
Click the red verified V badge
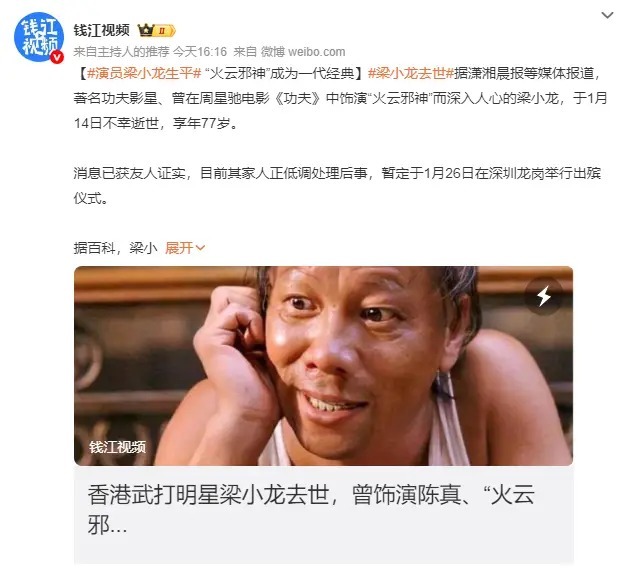[57, 57]
